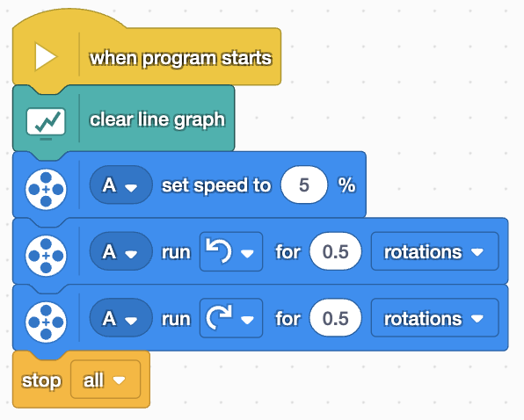Click the clockwise arrow direction icon
Viewport: 524px width, 420px height.
(219, 317)
